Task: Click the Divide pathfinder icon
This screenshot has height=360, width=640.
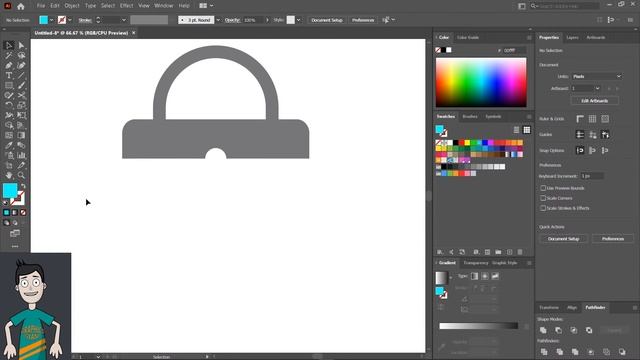Action: point(544,351)
